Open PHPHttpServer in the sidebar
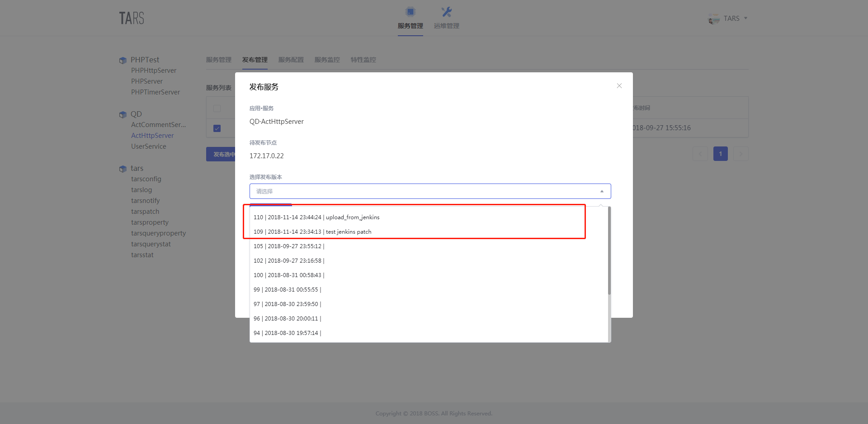The image size is (868, 424). pos(154,71)
